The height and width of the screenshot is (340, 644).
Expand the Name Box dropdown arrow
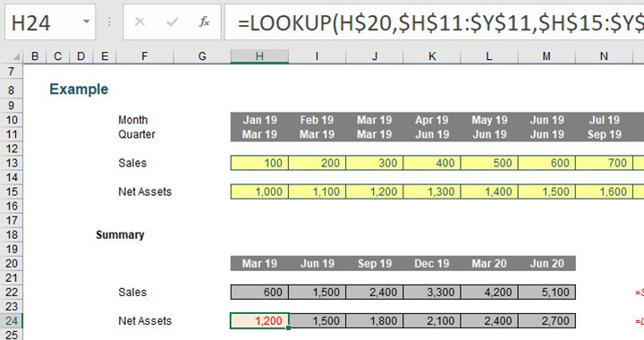[86, 21]
